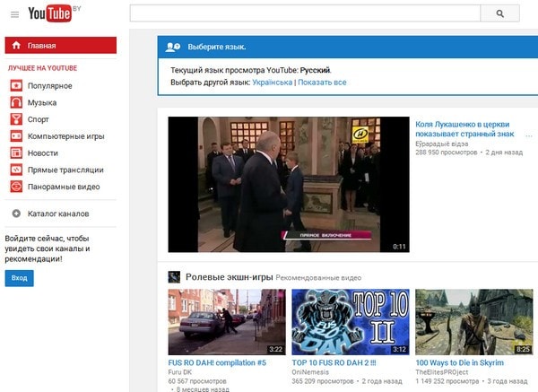The image size is (538, 392).
Task: Click the Ролевые экшн-игры channel avatar
Action: pos(174,276)
